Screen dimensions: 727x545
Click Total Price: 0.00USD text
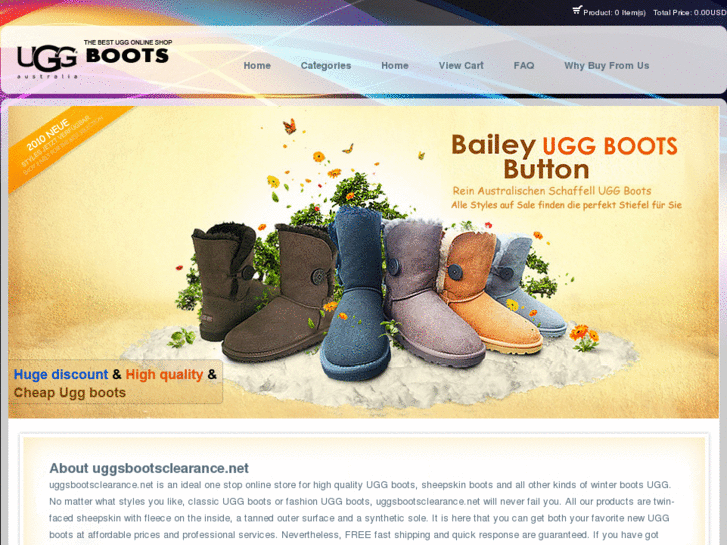(690, 13)
